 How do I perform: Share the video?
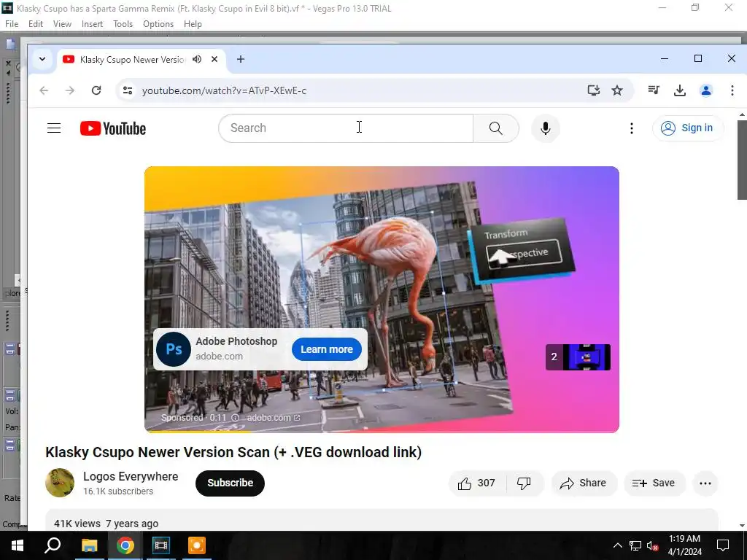click(x=584, y=483)
